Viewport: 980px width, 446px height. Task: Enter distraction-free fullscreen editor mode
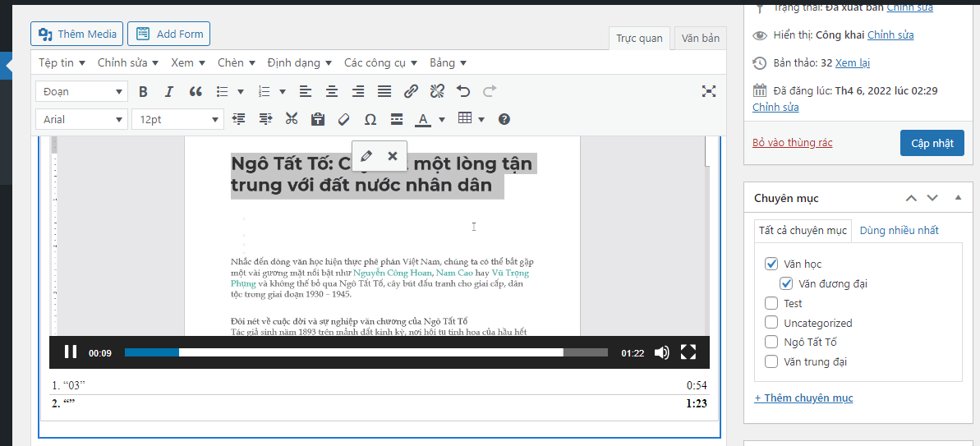click(709, 91)
